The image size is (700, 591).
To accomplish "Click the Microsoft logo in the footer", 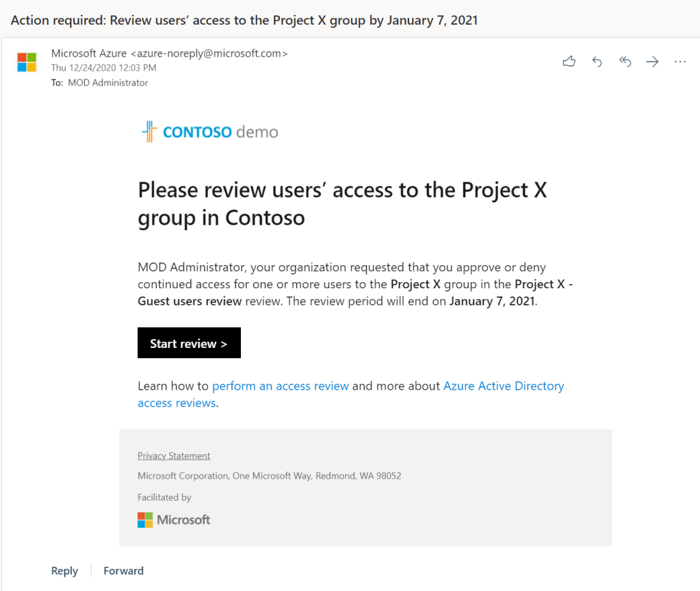I will [x=174, y=520].
